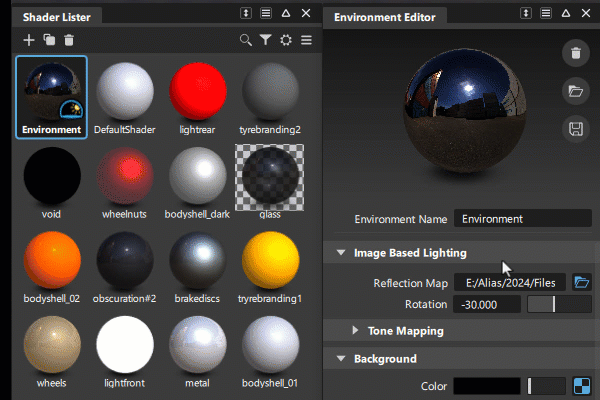Click the Rotation value field
Screen dimensions: 600x400
pyautogui.click(x=487, y=305)
